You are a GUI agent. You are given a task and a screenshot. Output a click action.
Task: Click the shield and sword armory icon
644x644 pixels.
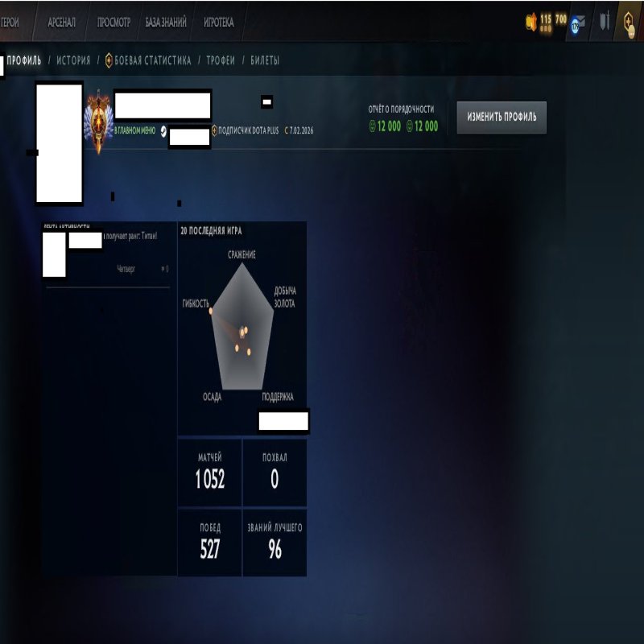click(x=605, y=22)
